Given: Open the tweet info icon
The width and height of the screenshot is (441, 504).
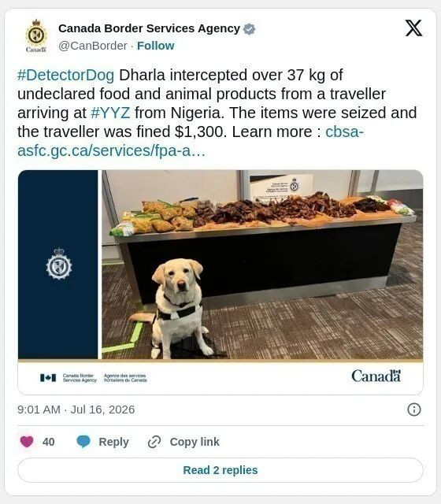Looking at the screenshot, I should 413,409.
